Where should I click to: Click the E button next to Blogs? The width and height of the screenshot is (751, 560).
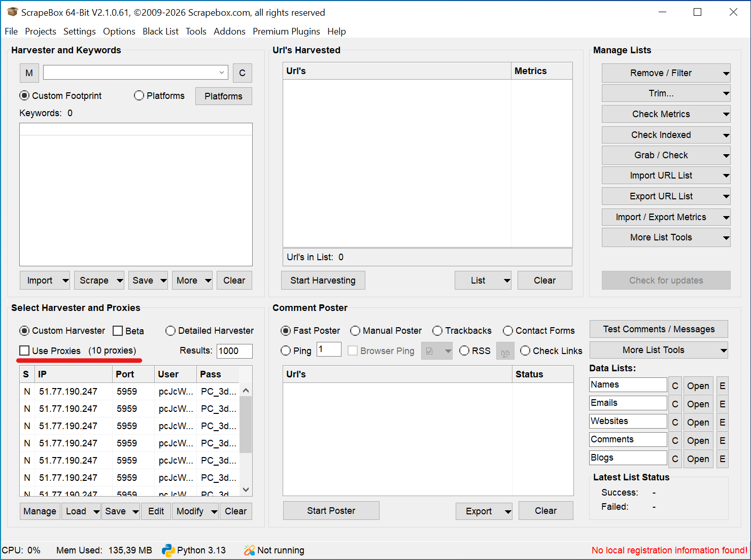[722, 459]
